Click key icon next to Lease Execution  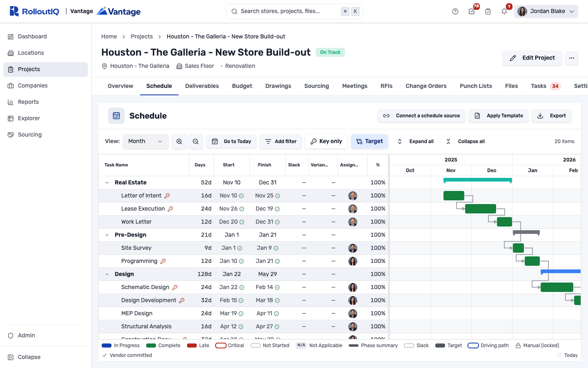(170, 209)
